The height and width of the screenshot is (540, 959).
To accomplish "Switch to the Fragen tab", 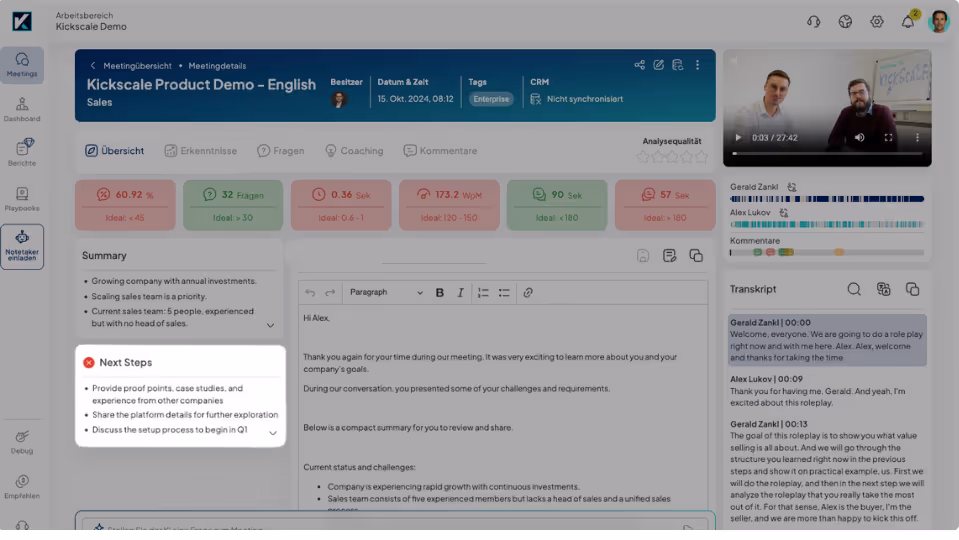I will click(x=281, y=150).
